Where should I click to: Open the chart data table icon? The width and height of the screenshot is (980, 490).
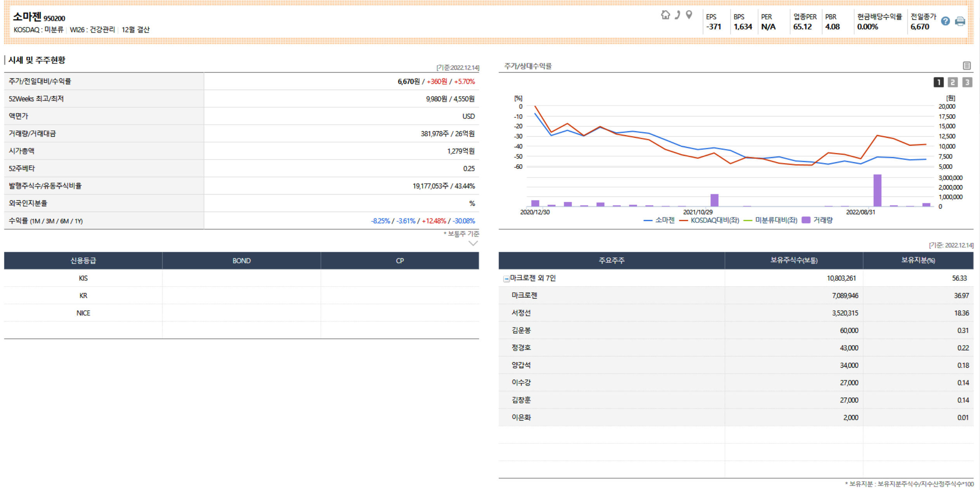[967, 66]
